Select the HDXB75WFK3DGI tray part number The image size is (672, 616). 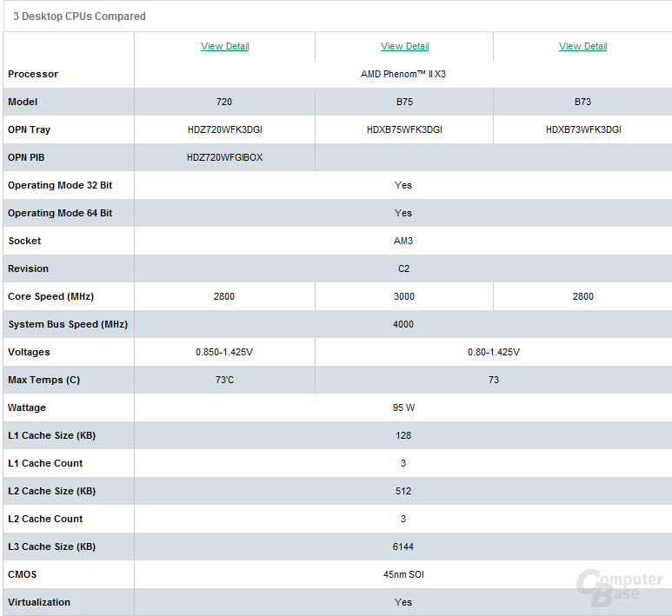(404, 129)
